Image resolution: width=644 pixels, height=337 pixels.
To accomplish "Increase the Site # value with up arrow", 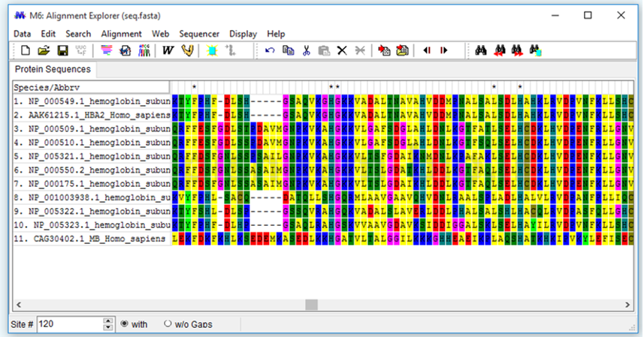I will [108, 320].
